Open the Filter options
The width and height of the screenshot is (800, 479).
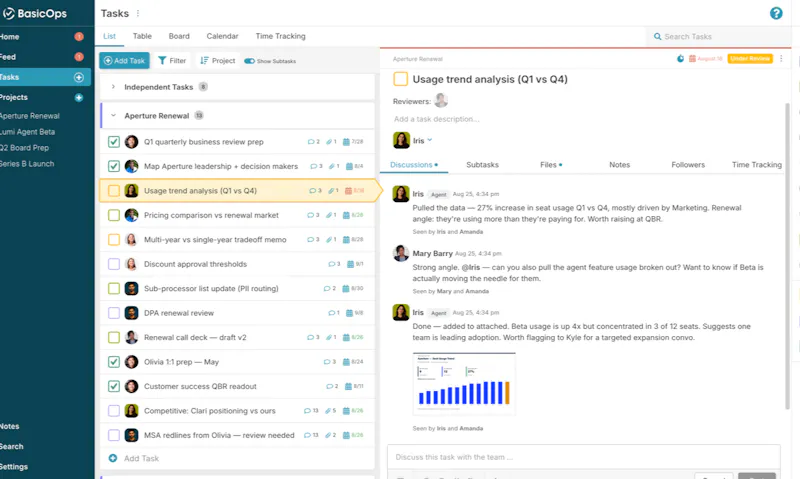[x=172, y=61]
